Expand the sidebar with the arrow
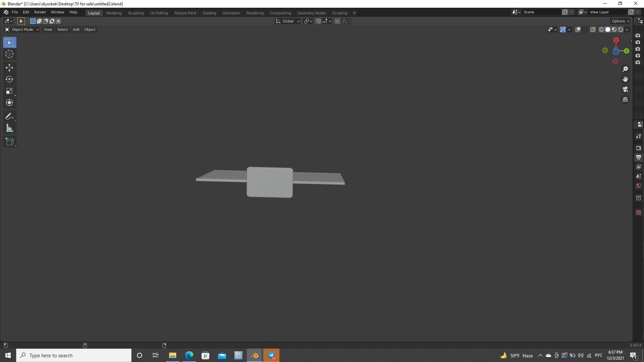This screenshot has height=362, width=644. (631, 42)
